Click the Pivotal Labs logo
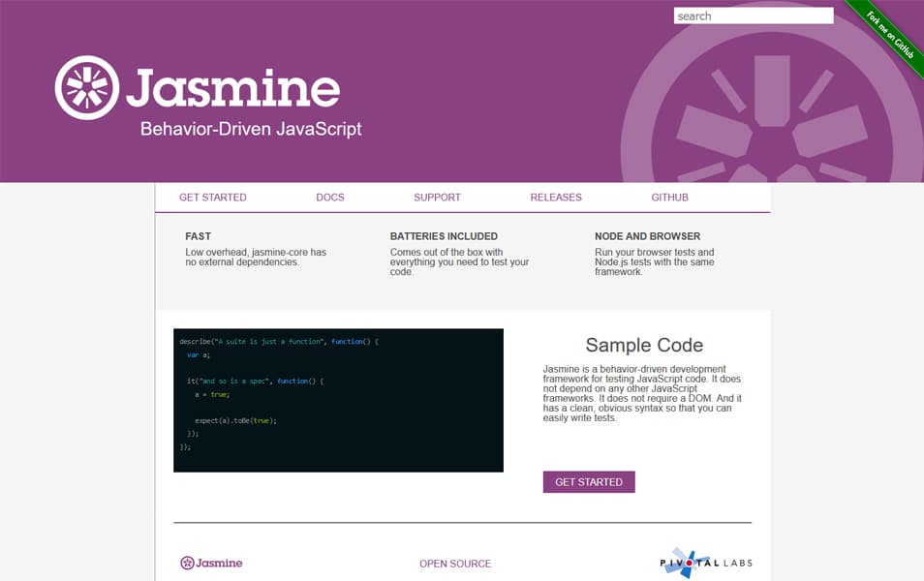This screenshot has width=924, height=581. 706,563
